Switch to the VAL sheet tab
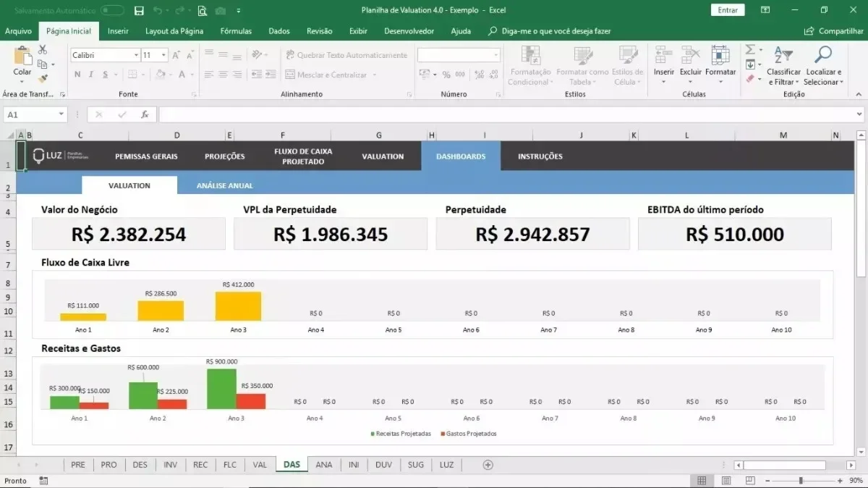The height and width of the screenshot is (488, 868). [260, 465]
